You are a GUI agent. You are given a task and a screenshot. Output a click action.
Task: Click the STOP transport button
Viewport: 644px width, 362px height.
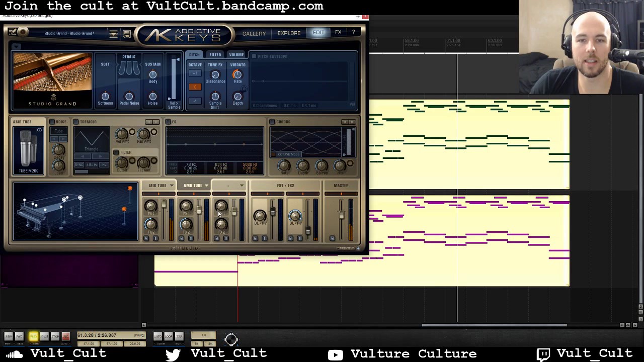pyautogui.click(x=55, y=336)
